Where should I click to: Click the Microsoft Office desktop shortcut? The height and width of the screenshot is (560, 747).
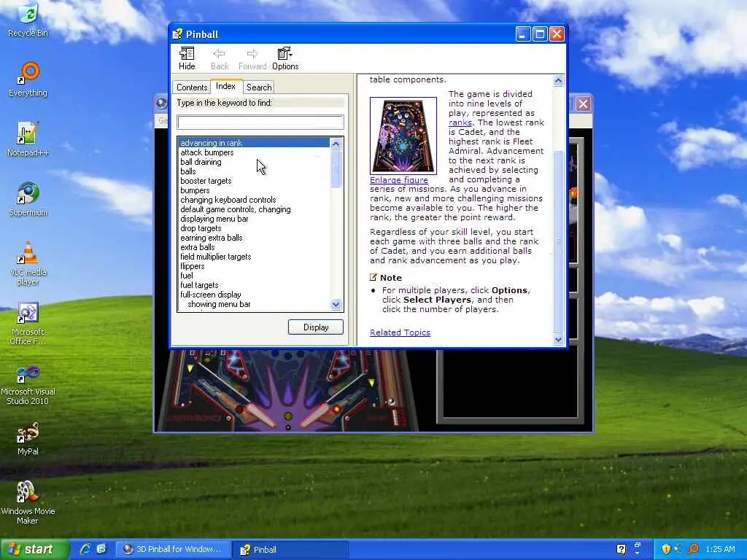point(28,323)
